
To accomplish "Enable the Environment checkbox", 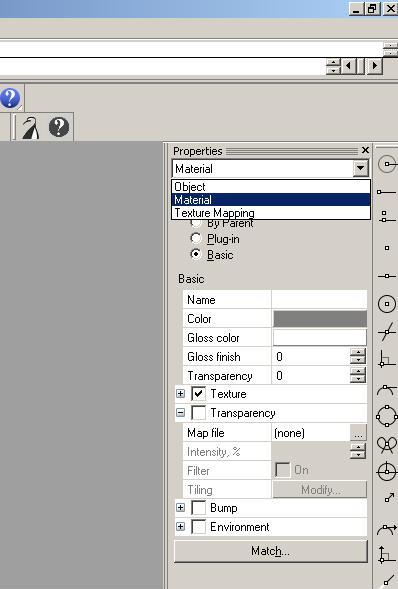I will 198,527.
